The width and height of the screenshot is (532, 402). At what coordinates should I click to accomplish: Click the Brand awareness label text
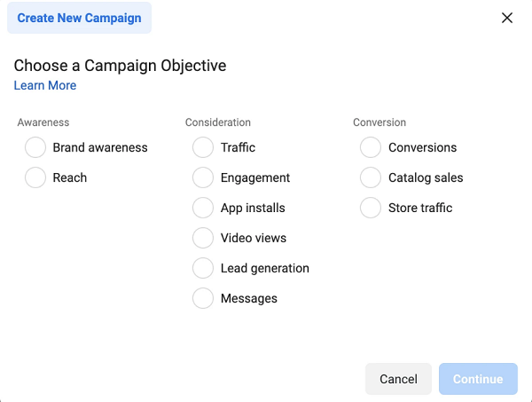pos(100,147)
